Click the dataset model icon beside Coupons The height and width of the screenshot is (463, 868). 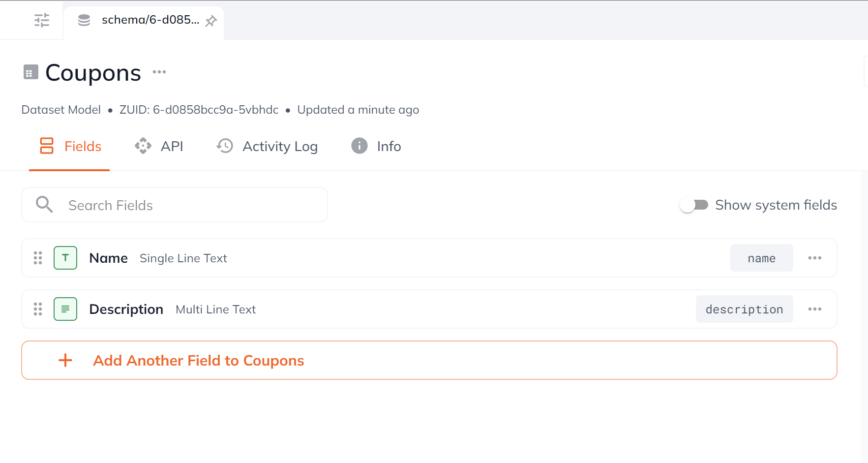click(31, 72)
